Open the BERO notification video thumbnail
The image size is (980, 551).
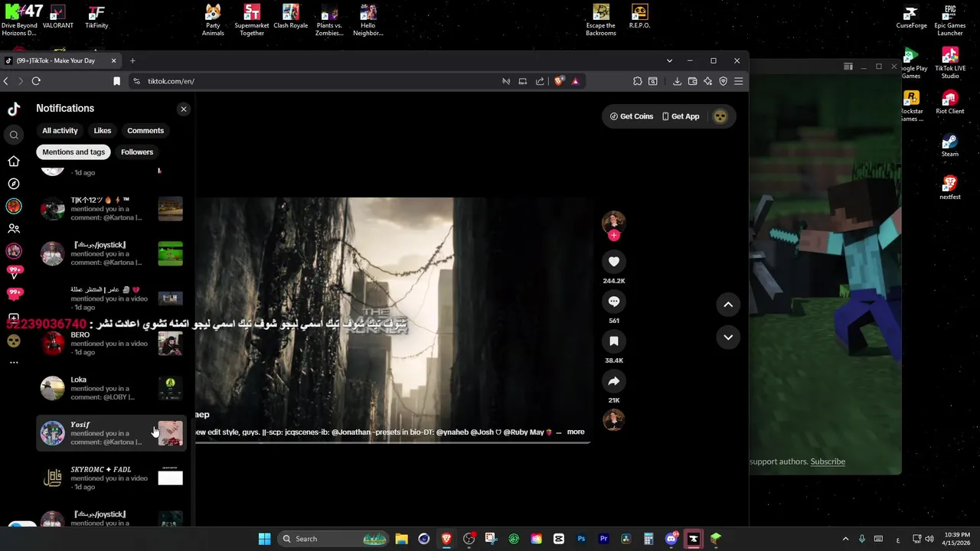pos(170,344)
